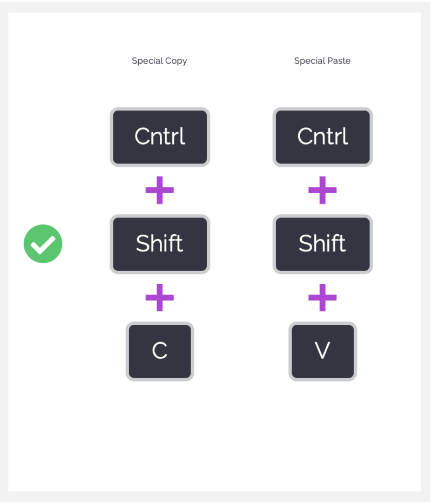Click the plus between Cntrl and Shift under Special Paste
Screen dimensions: 432x504
[x=322, y=190]
